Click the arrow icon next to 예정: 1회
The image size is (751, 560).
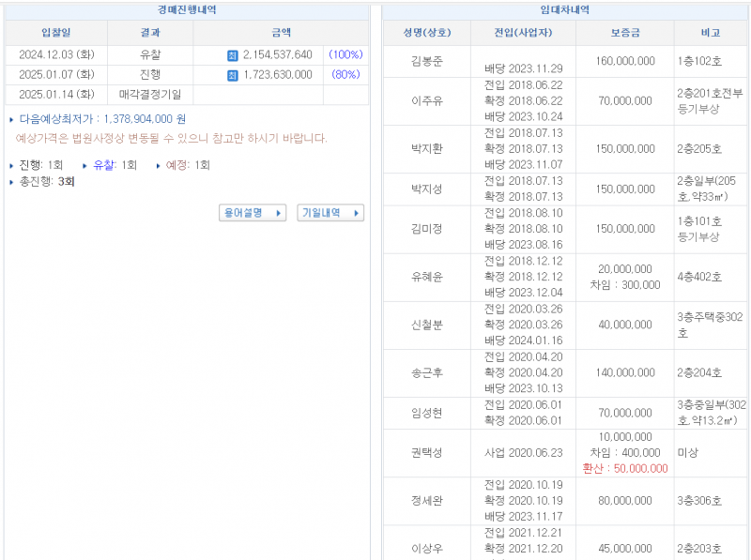point(159,165)
